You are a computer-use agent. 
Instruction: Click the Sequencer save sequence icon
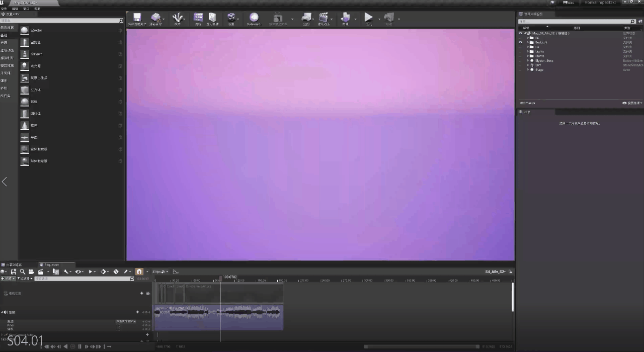[x=14, y=272]
